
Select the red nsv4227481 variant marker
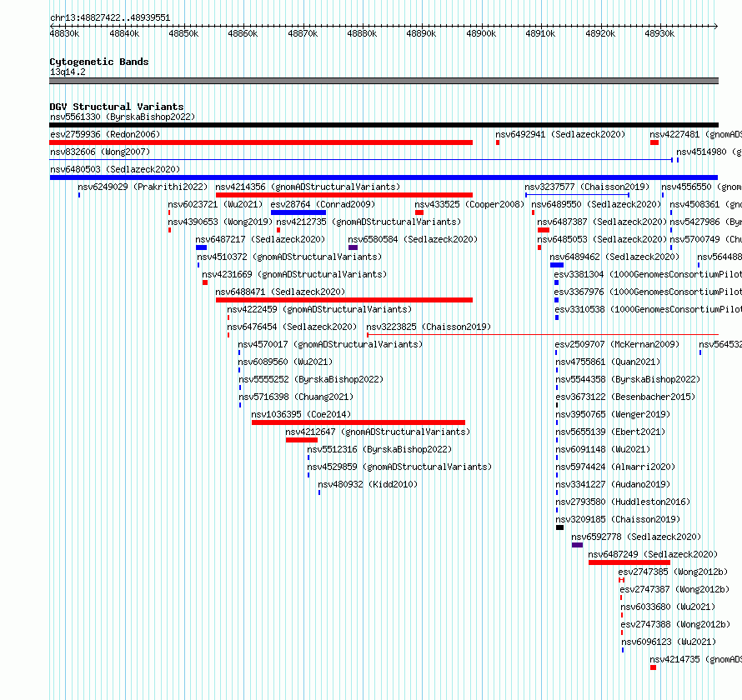(654, 142)
